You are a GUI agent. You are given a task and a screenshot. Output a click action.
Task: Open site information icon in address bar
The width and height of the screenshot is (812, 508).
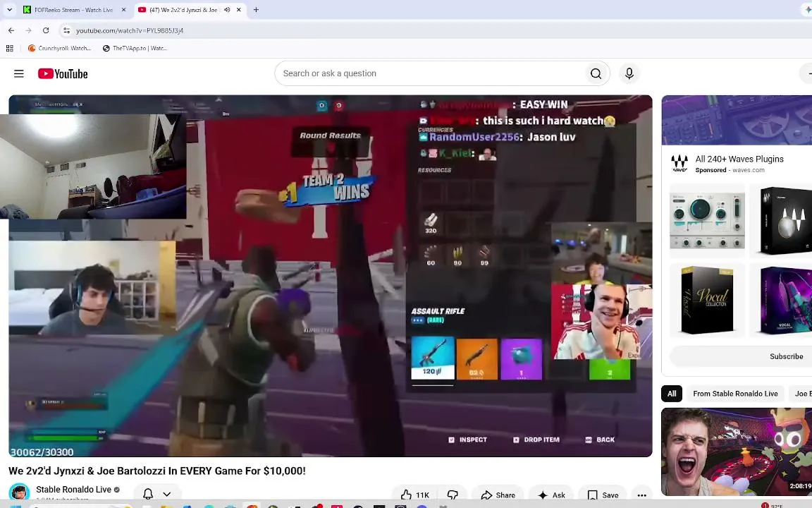click(66, 30)
